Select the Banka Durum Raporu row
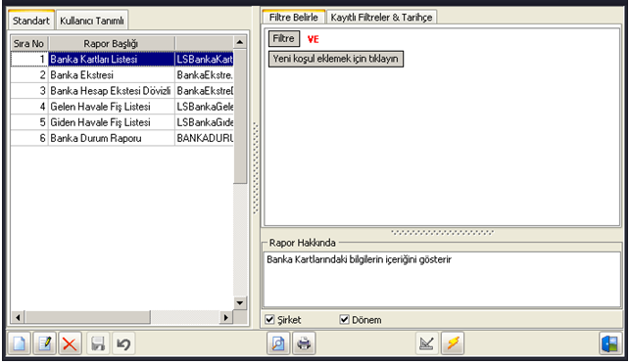 click(x=121, y=138)
